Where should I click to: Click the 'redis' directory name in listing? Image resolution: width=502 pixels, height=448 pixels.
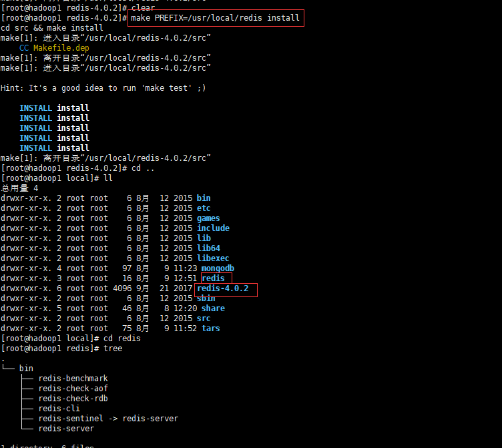(x=213, y=278)
